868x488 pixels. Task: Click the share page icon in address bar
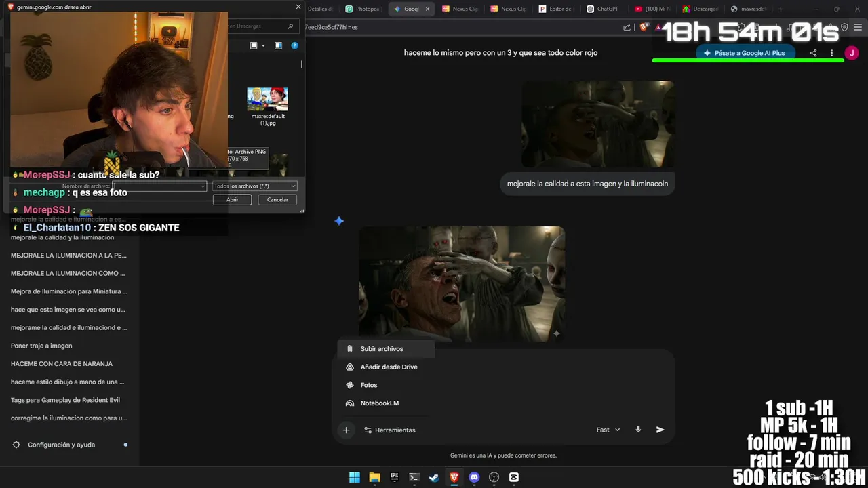click(627, 27)
